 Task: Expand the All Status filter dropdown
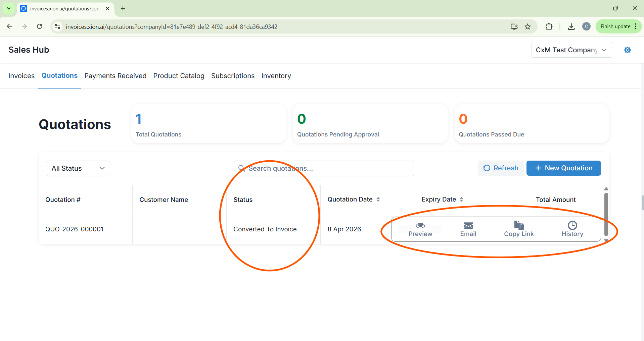click(79, 168)
